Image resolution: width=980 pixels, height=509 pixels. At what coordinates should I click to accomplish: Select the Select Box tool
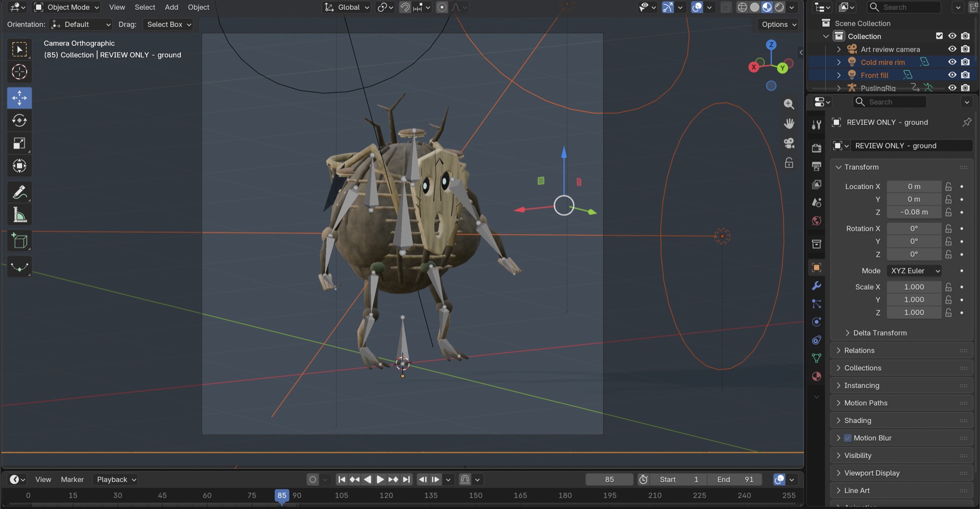click(x=20, y=50)
